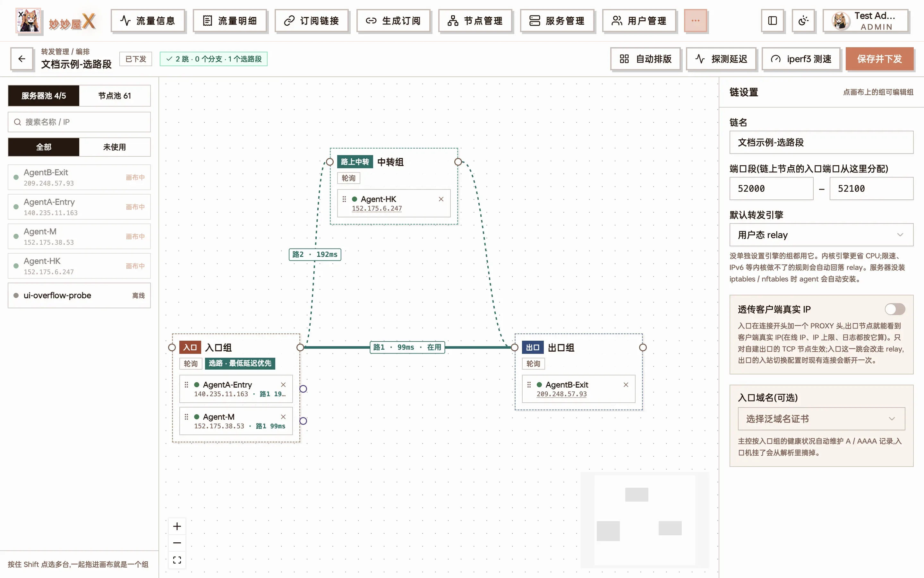Toggle the sidebar layout icon
The width and height of the screenshot is (924, 578).
coord(773,21)
